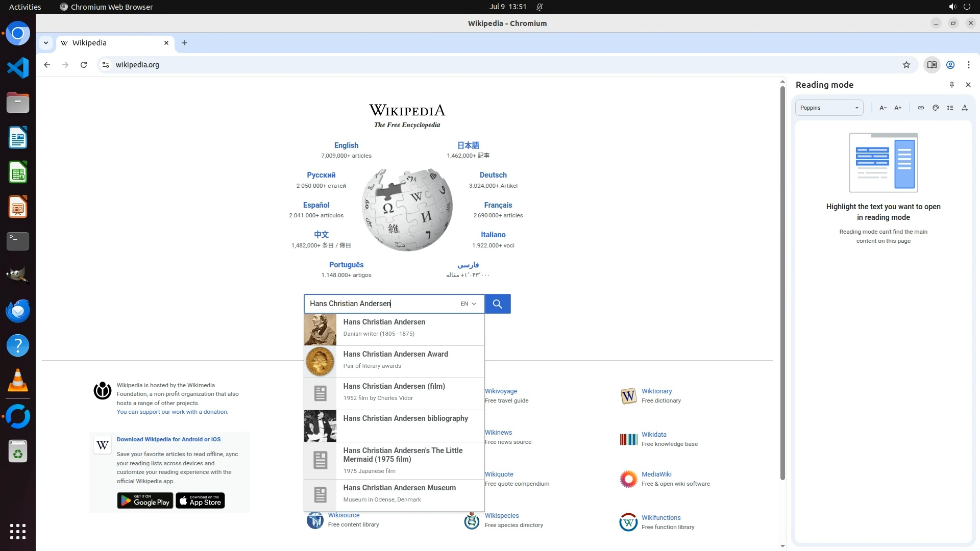Click the Wiktionary free dictionary link

pyautogui.click(x=656, y=391)
